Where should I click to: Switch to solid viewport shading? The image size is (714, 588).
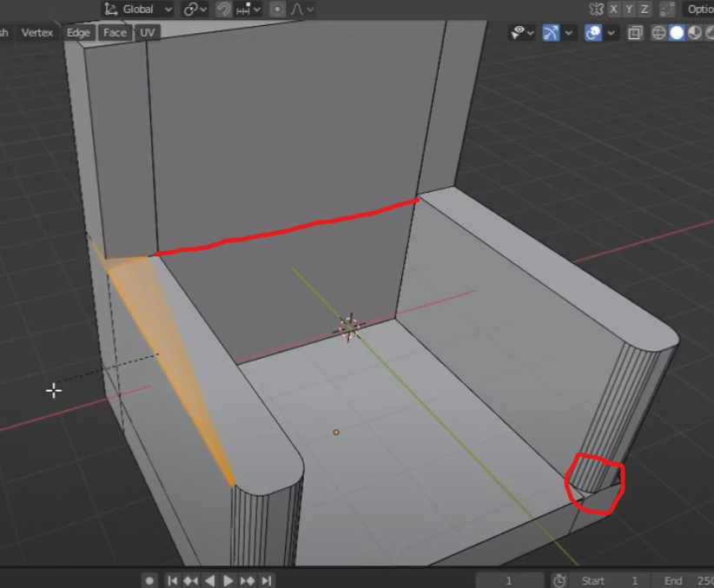(677, 33)
